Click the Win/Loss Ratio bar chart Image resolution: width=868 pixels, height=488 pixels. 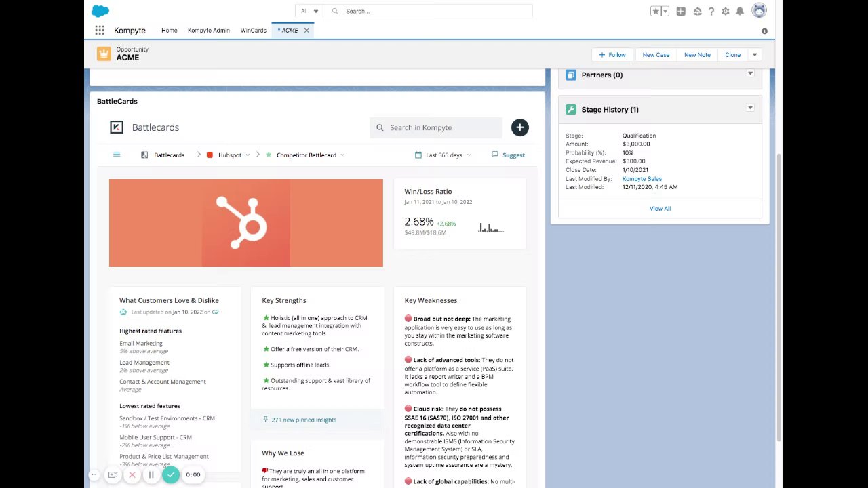(490, 228)
